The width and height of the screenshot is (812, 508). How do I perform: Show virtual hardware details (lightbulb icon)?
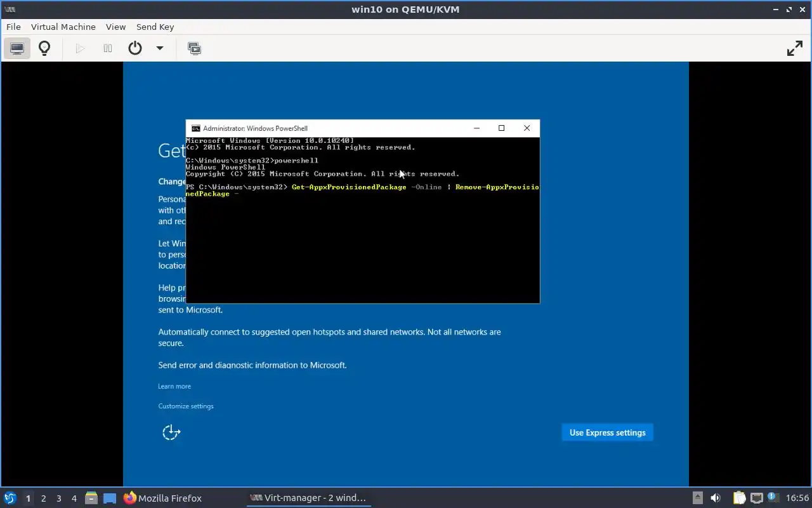pos(44,48)
